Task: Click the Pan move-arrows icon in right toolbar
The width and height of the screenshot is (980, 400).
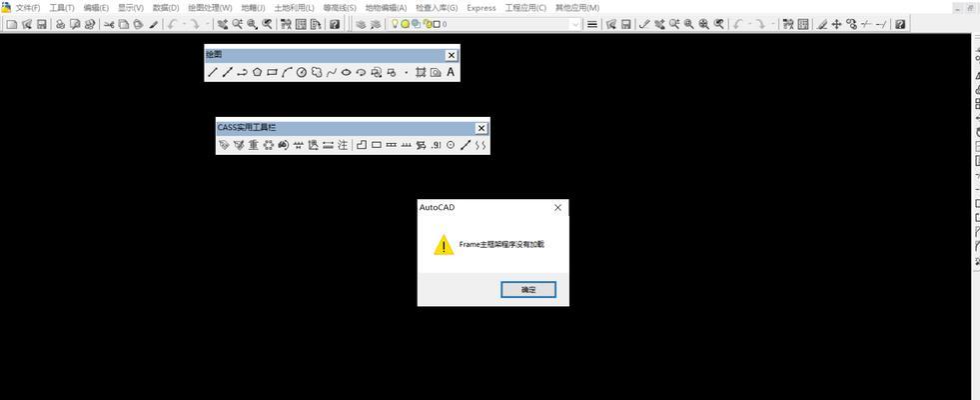Action: (837, 24)
